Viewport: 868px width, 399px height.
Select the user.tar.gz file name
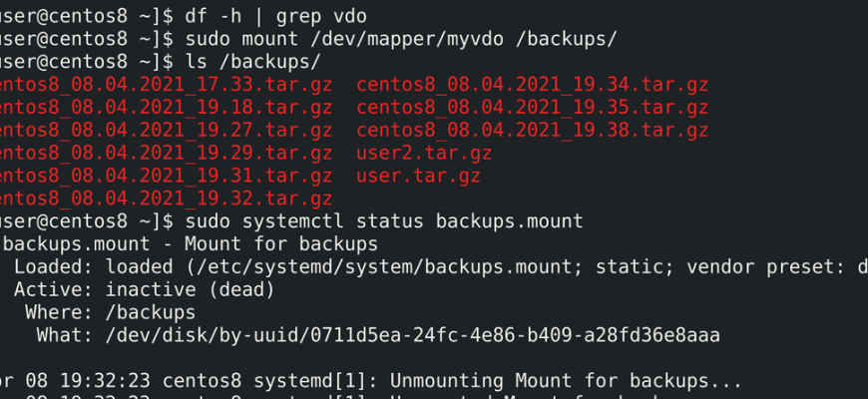coord(418,176)
